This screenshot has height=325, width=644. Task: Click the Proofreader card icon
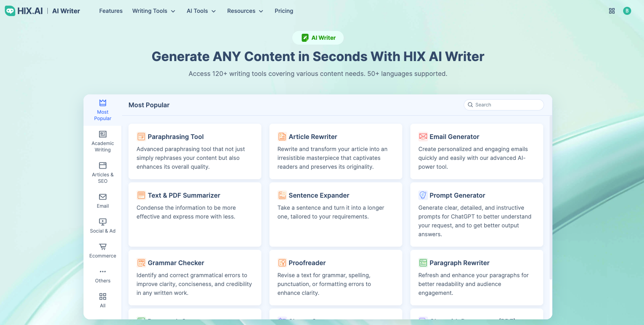[x=282, y=263]
